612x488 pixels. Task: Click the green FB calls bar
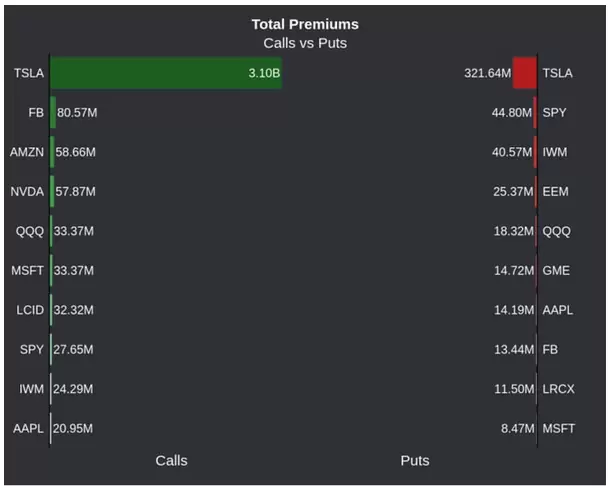[x=53, y=113]
